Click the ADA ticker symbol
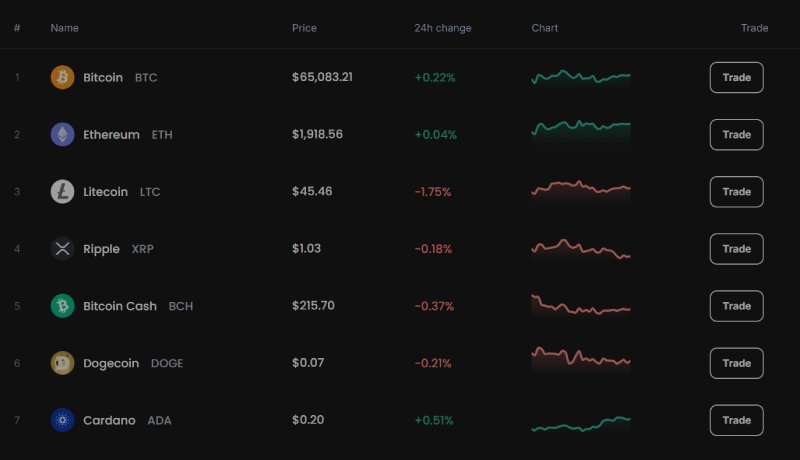 [159, 420]
